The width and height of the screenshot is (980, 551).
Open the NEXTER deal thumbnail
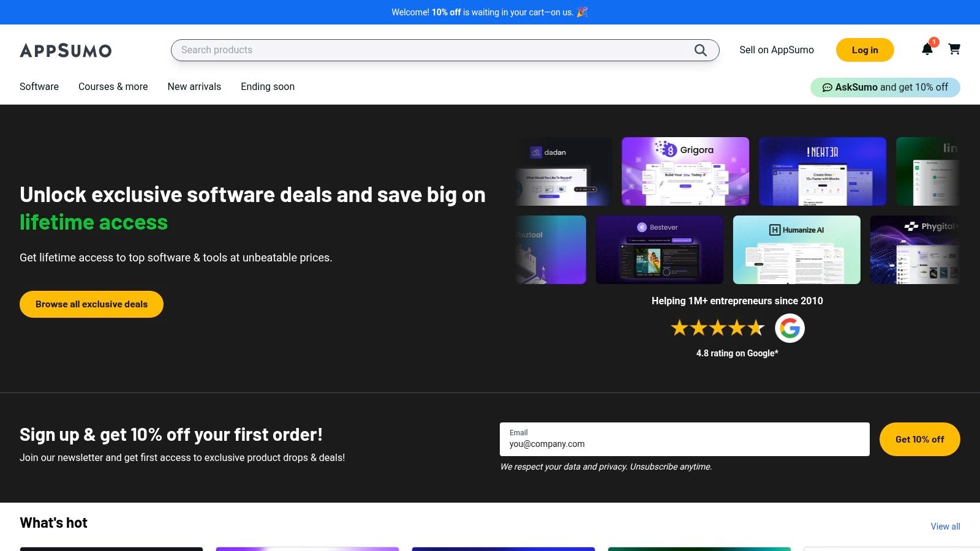click(x=823, y=171)
